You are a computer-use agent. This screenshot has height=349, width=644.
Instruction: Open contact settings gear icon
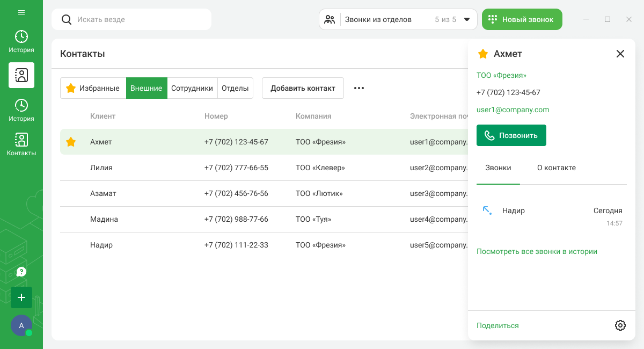click(x=620, y=325)
